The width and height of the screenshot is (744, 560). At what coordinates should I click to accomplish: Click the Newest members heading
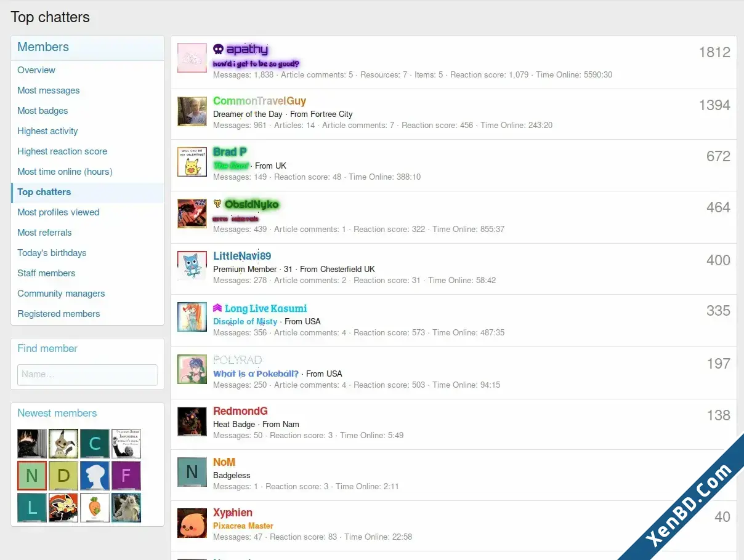(57, 413)
